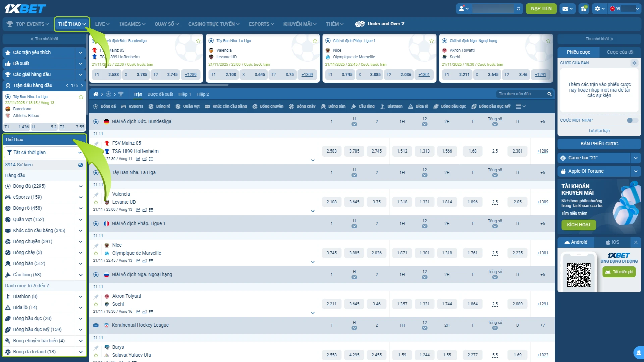This screenshot has height=362, width=644.
Task: Open live chat support bubble
Action: click(x=638, y=353)
